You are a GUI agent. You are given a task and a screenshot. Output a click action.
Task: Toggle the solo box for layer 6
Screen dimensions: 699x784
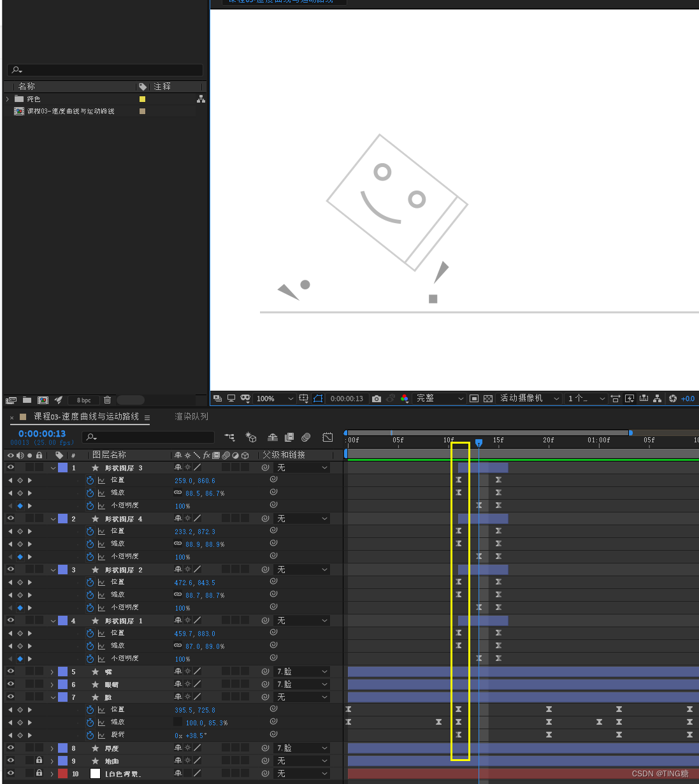coord(29,684)
